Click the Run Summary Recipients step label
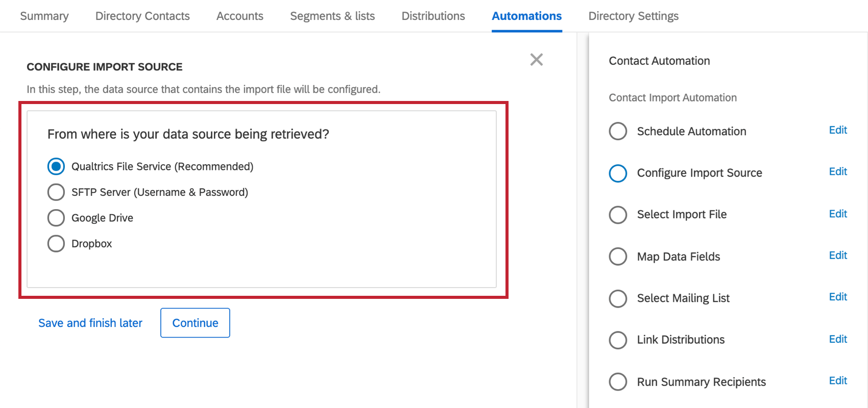 [x=701, y=382]
